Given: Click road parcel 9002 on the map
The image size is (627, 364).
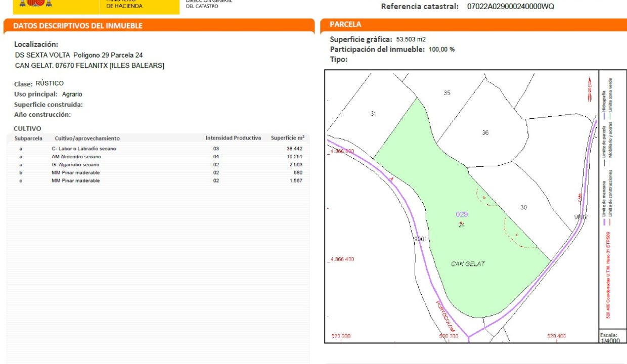Looking at the screenshot, I should [581, 217].
